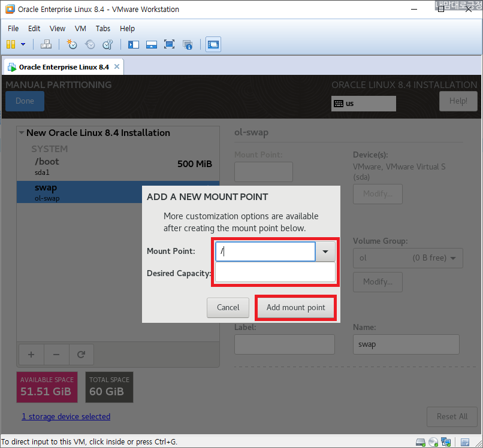Click the Help! button
This screenshot has height=448, width=483.
[458, 101]
